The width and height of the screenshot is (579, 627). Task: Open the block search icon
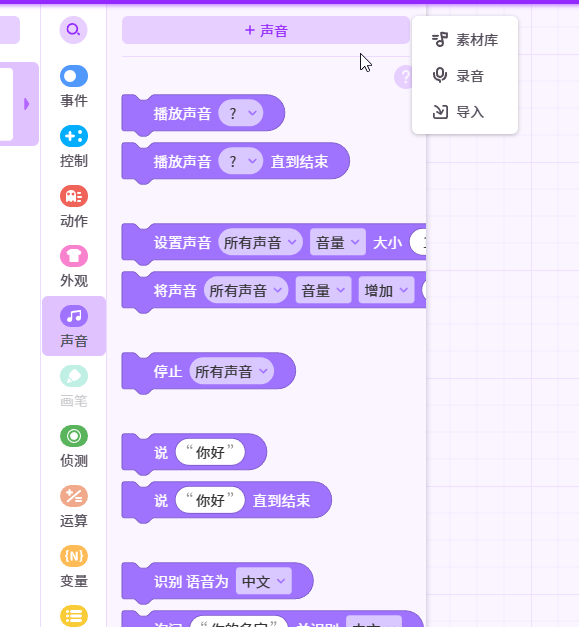click(x=74, y=30)
